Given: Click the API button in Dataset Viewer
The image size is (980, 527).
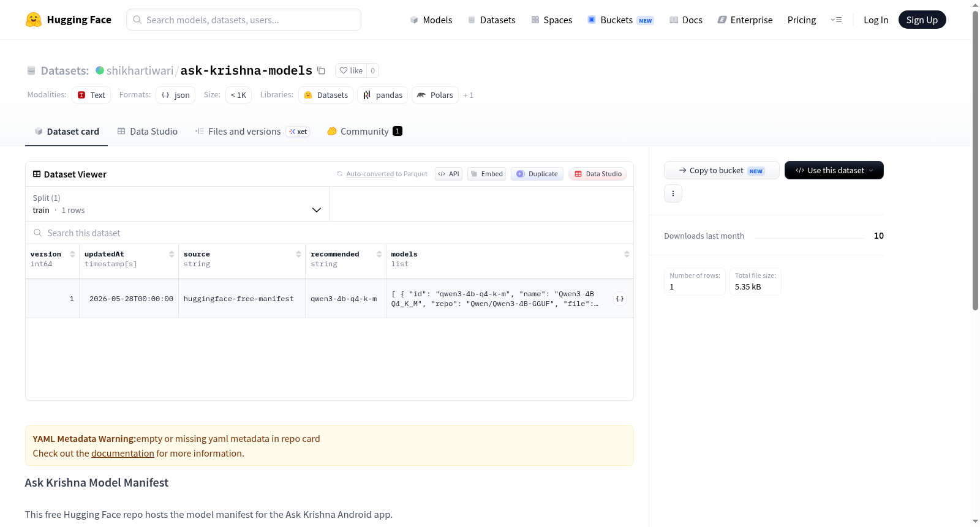Looking at the screenshot, I should pyautogui.click(x=448, y=174).
